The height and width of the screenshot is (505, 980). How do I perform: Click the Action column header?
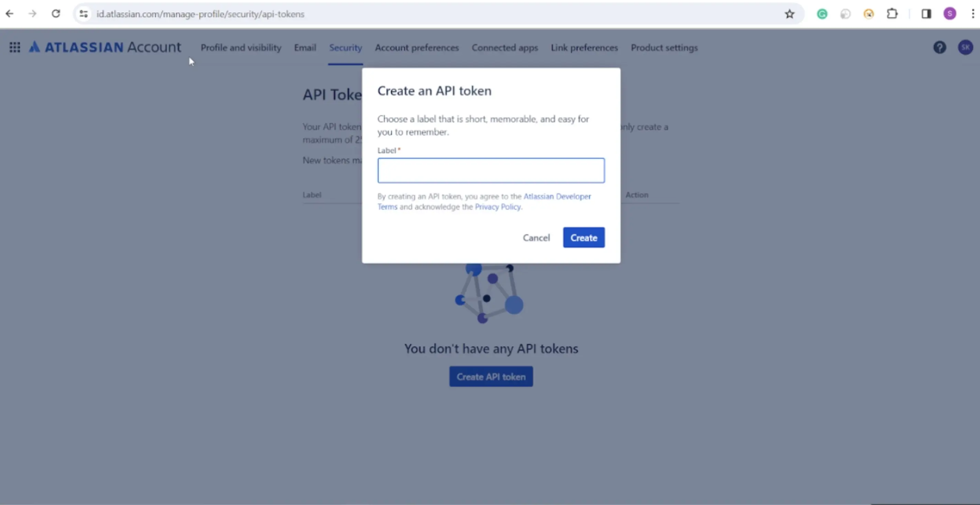(x=637, y=195)
